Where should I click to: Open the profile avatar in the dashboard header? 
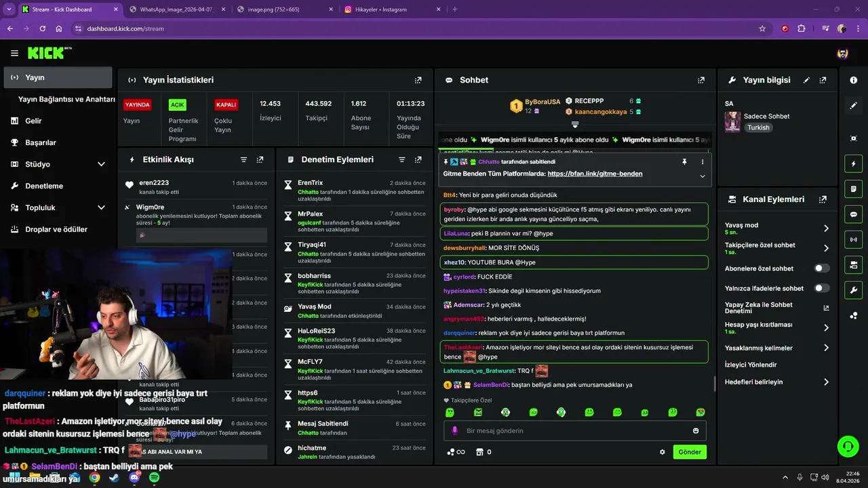[x=843, y=53]
